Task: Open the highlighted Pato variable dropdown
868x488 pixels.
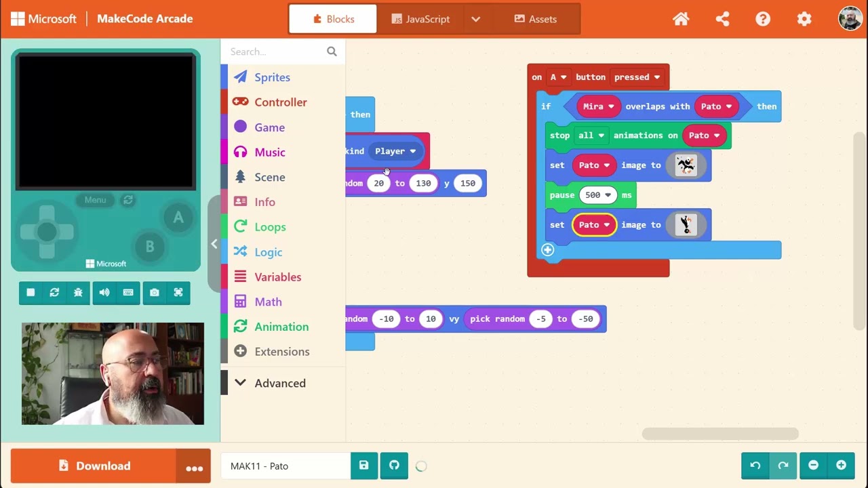Action: pyautogui.click(x=594, y=225)
